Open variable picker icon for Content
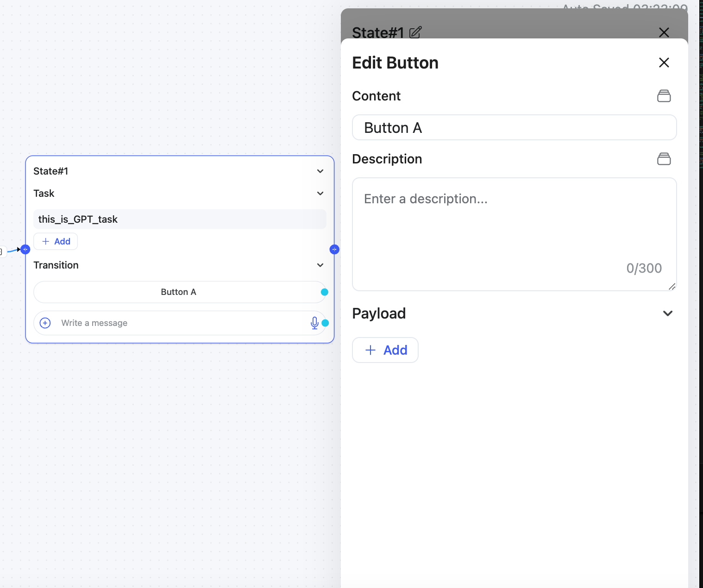The image size is (703, 588). point(664,96)
